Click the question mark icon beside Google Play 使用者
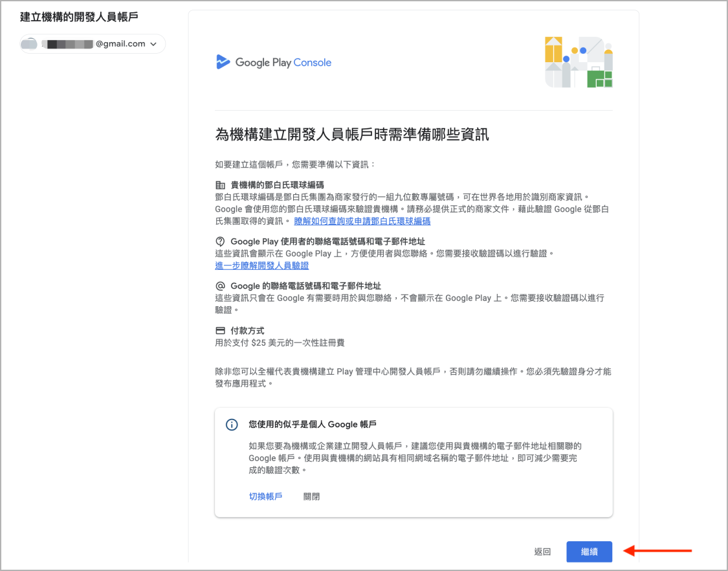The width and height of the screenshot is (728, 571). pos(220,241)
